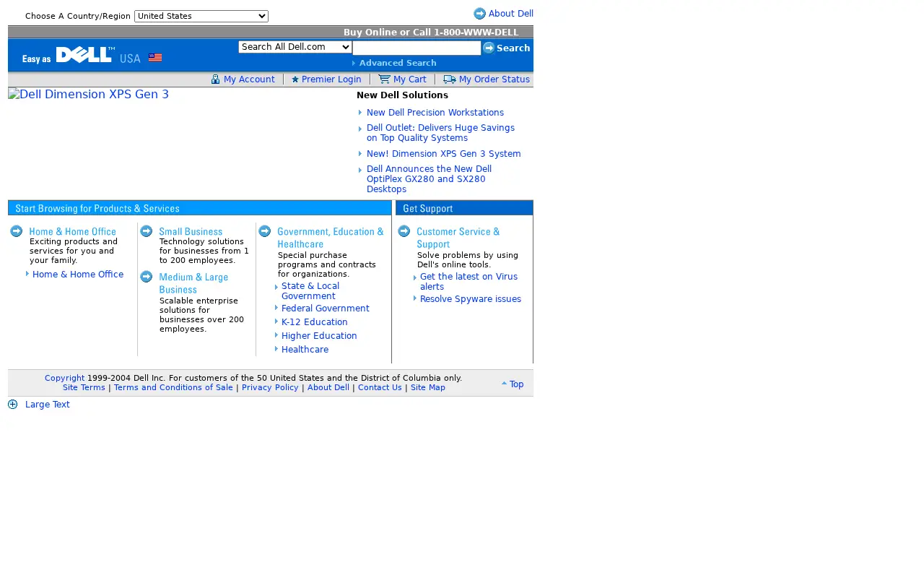The height and width of the screenshot is (578, 924).
Task: Click arrow icon beside Government, Education & Healthcare
Action: point(265,231)
